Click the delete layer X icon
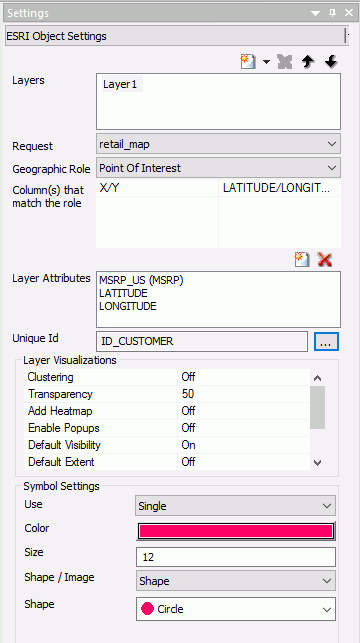The height and width of the screenshot is (643, 360). pos(285,62)
